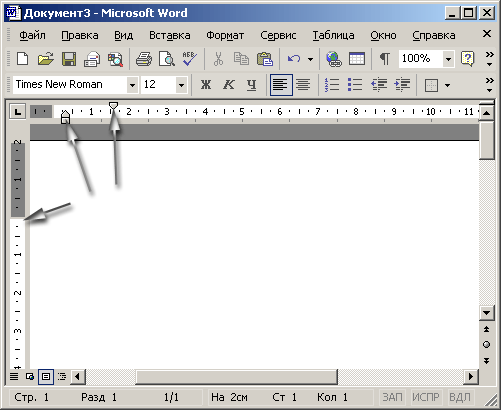501x410 pixels.
Task: Jump to previous page double-arrow button
Action: tap(487, 329)
